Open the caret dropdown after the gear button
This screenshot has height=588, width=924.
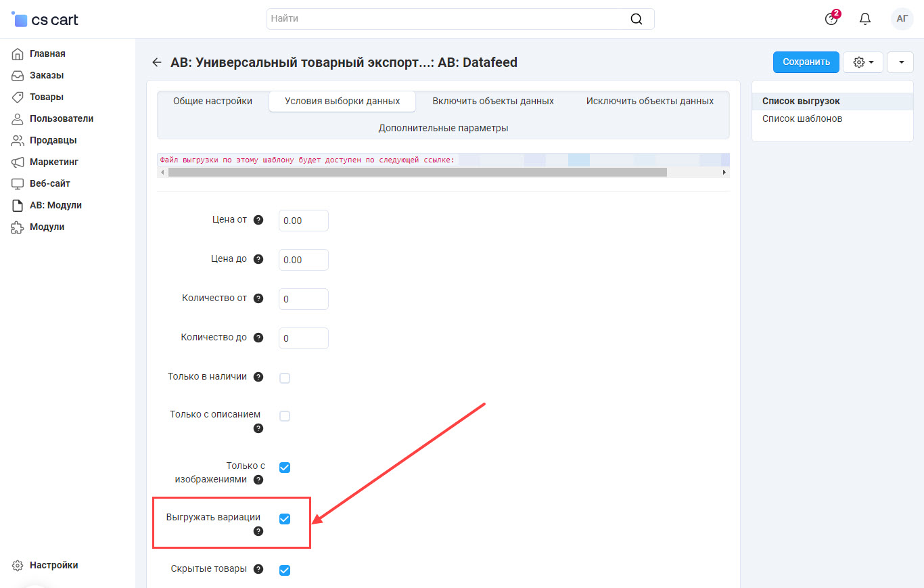pos(900,62)
